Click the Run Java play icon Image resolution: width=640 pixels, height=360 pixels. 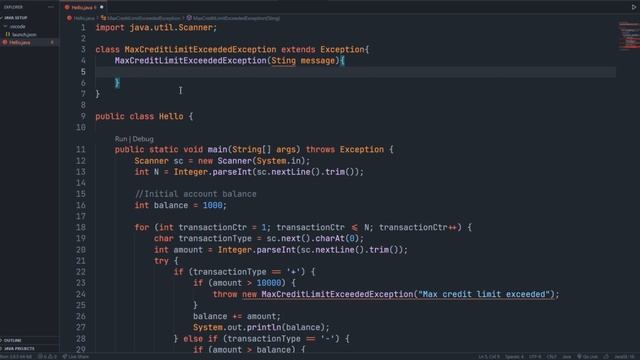(x=634, y=7)
